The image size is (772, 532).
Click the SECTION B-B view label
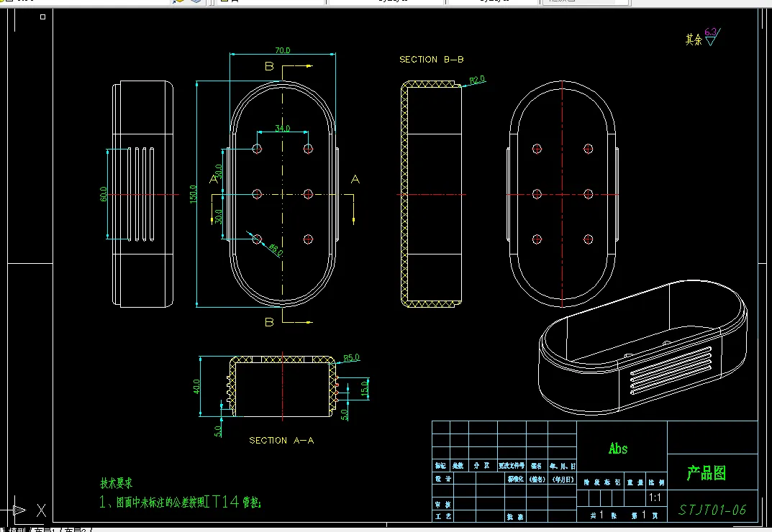[431, 60]
